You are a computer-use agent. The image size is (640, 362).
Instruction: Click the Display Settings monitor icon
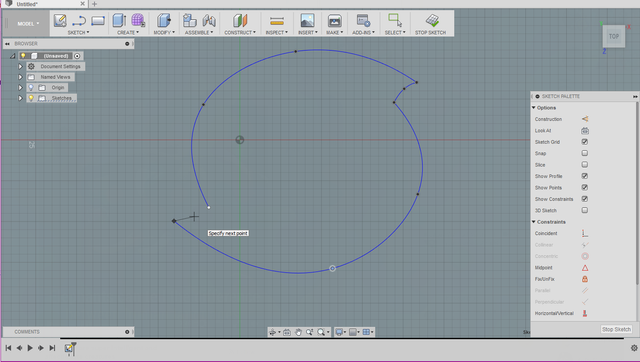339,332
